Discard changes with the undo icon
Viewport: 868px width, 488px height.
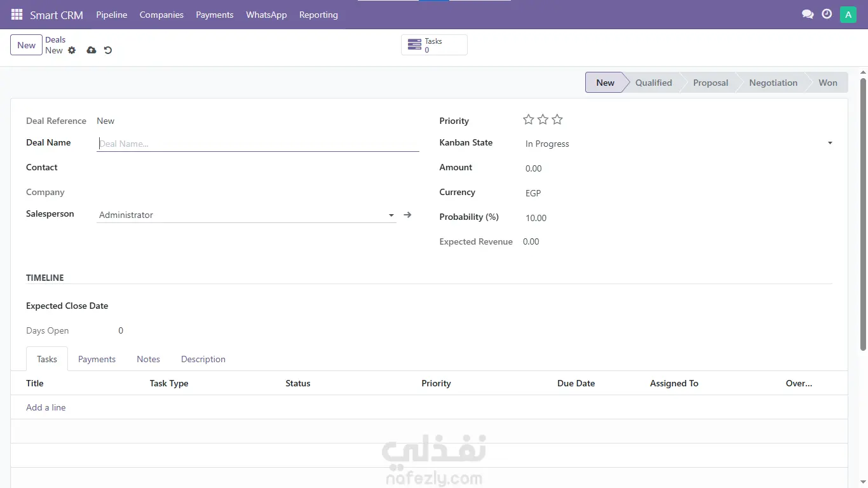[x=108, y=50]
